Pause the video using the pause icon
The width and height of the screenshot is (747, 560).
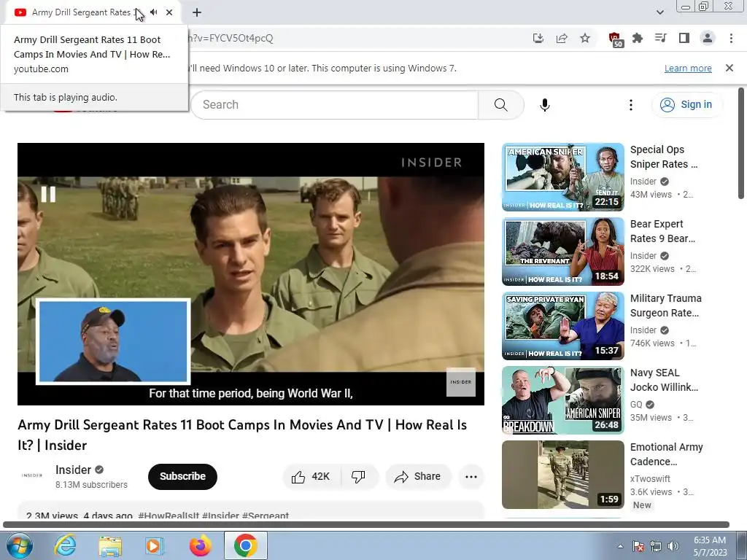click(48, 194)
